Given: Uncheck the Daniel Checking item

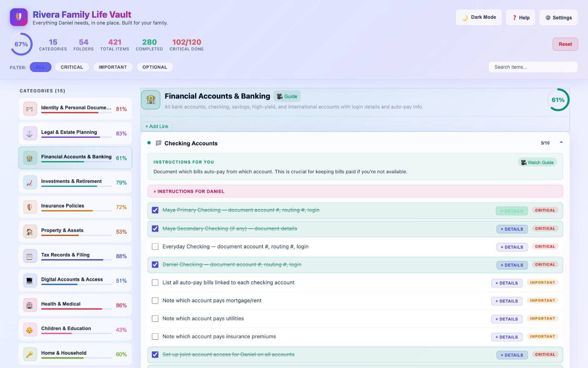Looking at the screenshot, I should 155,265.
